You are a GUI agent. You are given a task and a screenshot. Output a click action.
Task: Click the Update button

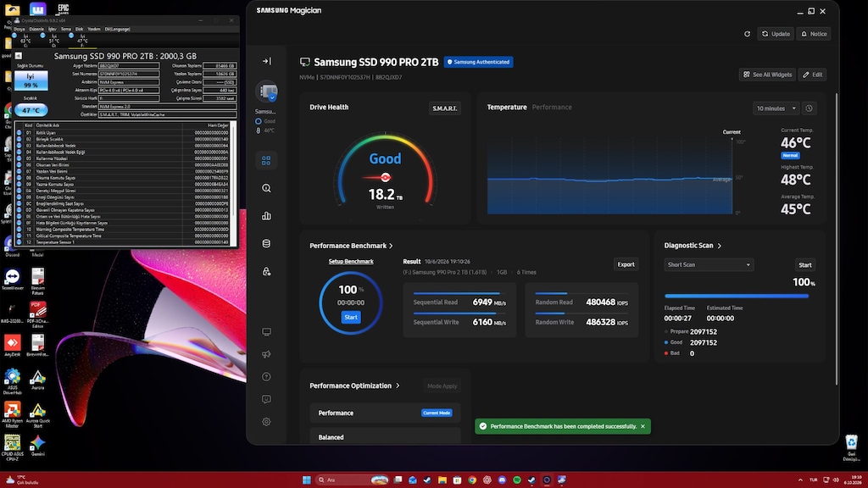coord(776,34)
